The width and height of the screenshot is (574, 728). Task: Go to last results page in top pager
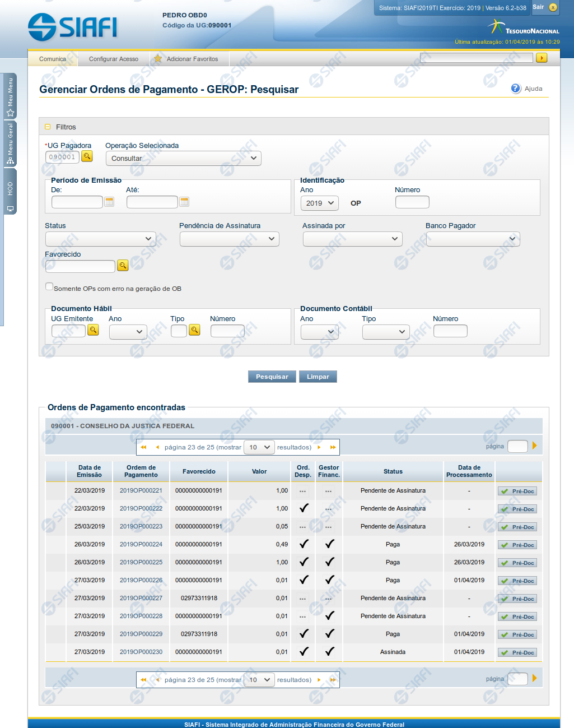[x=333, y=447]
